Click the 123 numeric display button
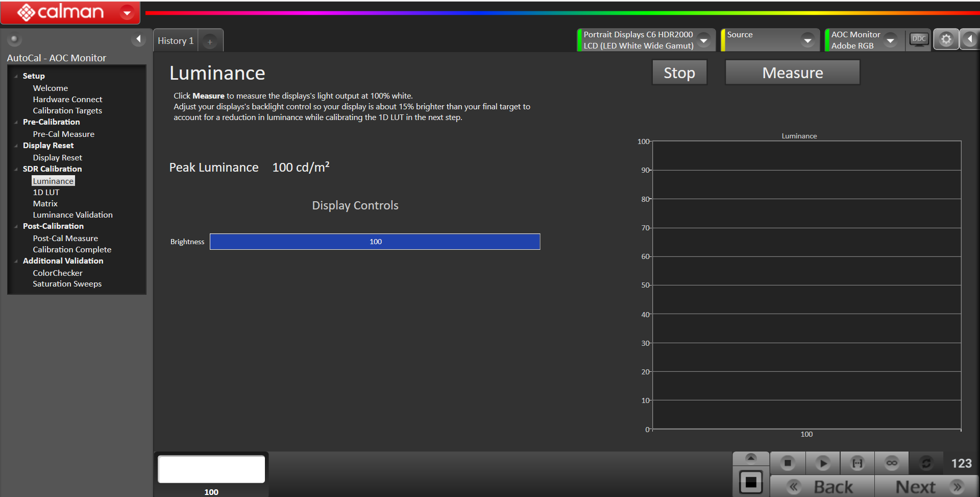The image size is (980, 497). (x=961, y=463)
